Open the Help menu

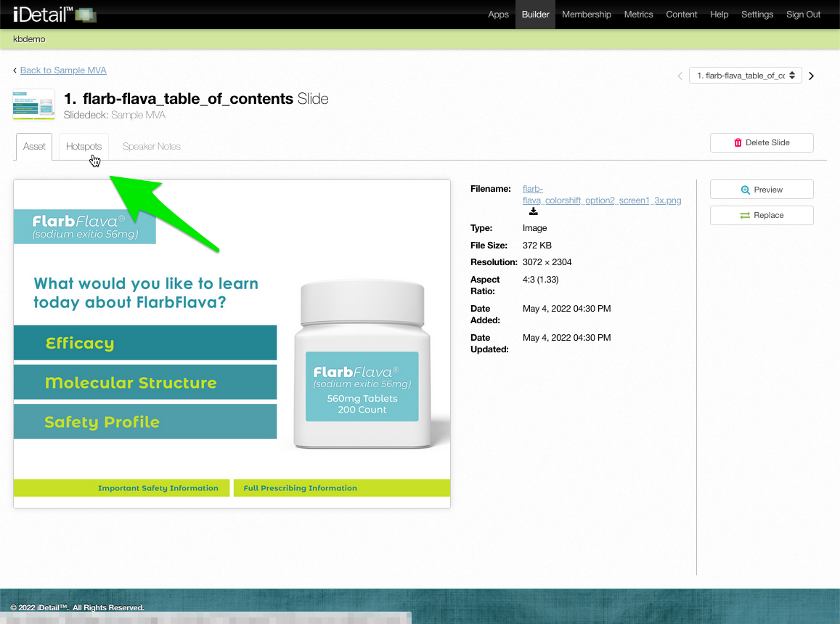719,15
